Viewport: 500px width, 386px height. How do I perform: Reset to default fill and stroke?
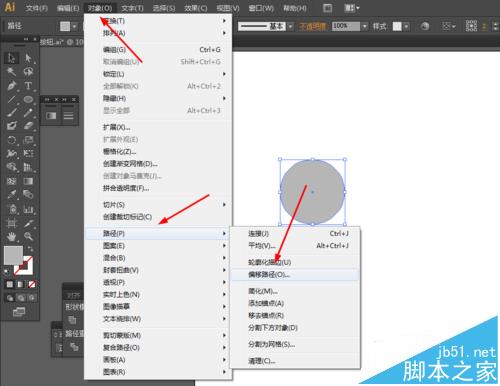(x=6, y=272)
